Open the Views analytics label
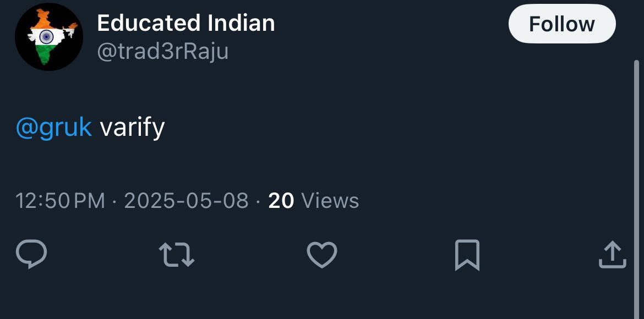This screenshot has height=319, width=644. [x=330, y=201]
